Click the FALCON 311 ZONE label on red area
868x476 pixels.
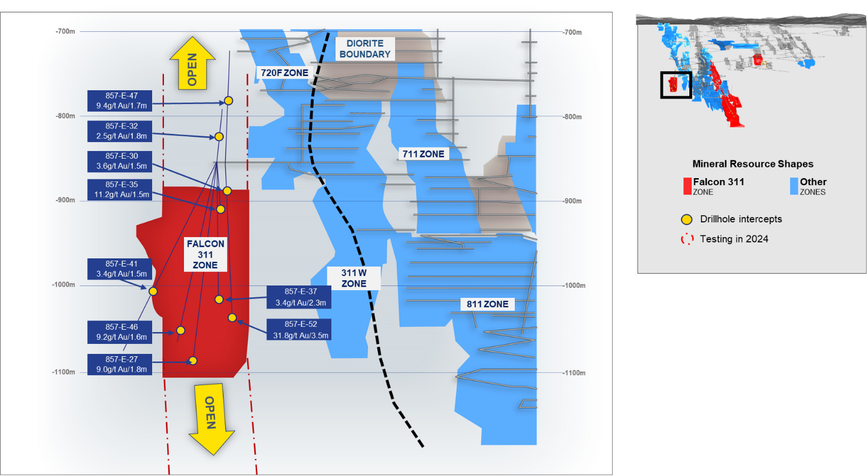pos(205,254)
